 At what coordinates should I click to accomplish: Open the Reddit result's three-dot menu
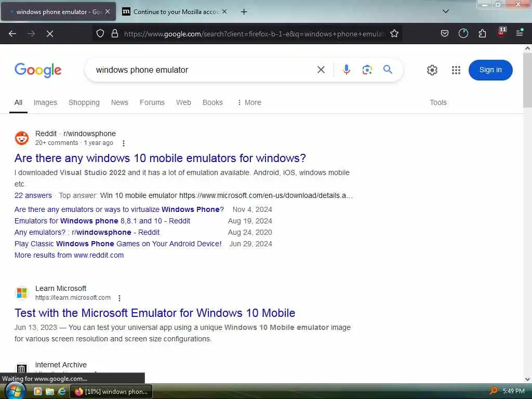pyautogui.click(x=124, y=143)
